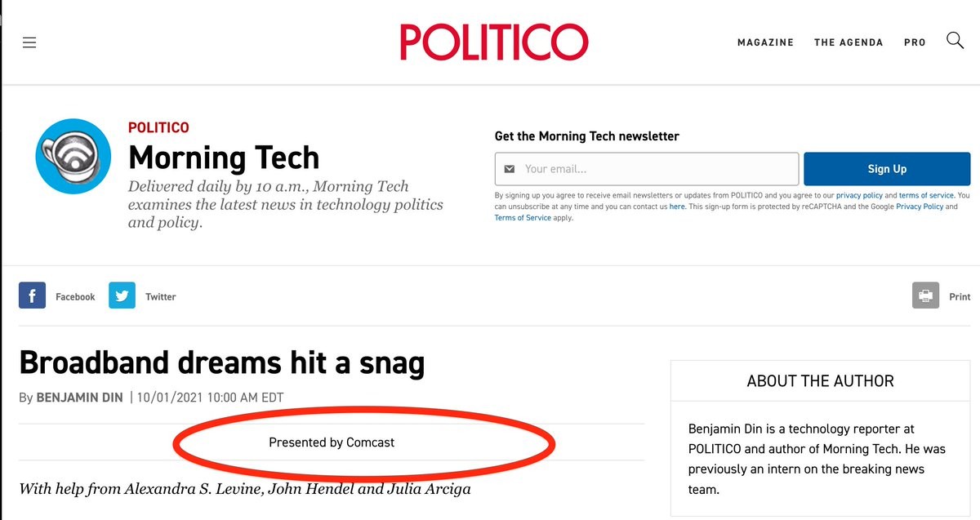The image size is (980, 520).
Task: Click the POLITICO logo in header
Action: click(x=493, y=42)
